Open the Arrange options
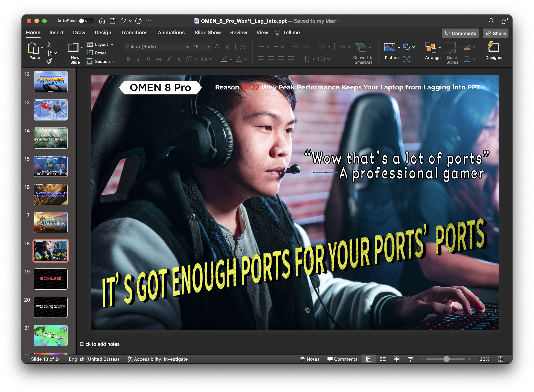The image size is (534, 392). click(432, 51)
